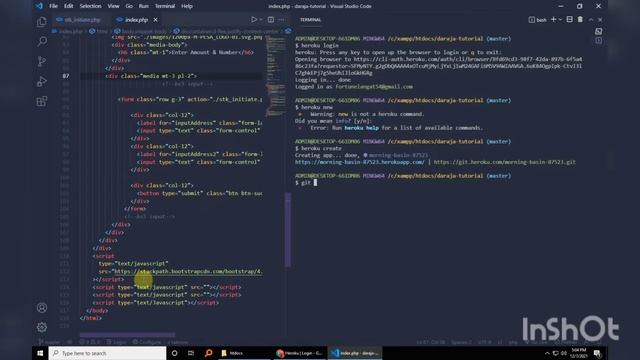
Task: Open the Terminal menu
Action: [x=165, y=6]
